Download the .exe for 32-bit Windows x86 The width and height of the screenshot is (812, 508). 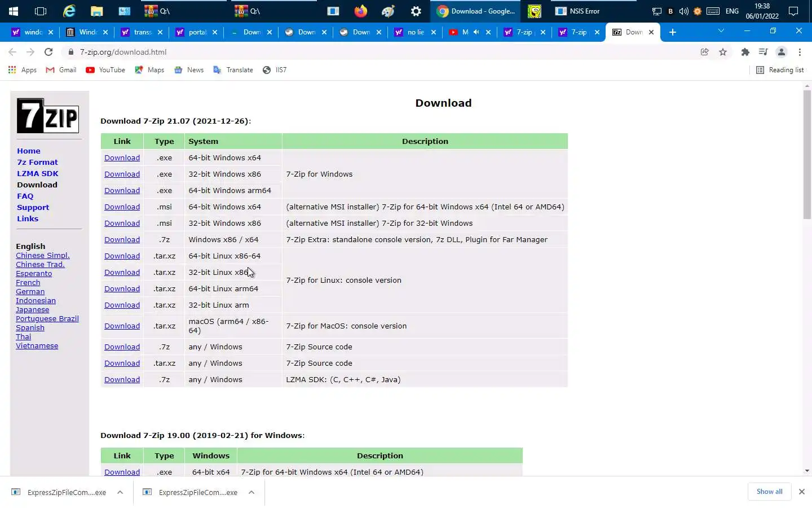click(122, 174)
